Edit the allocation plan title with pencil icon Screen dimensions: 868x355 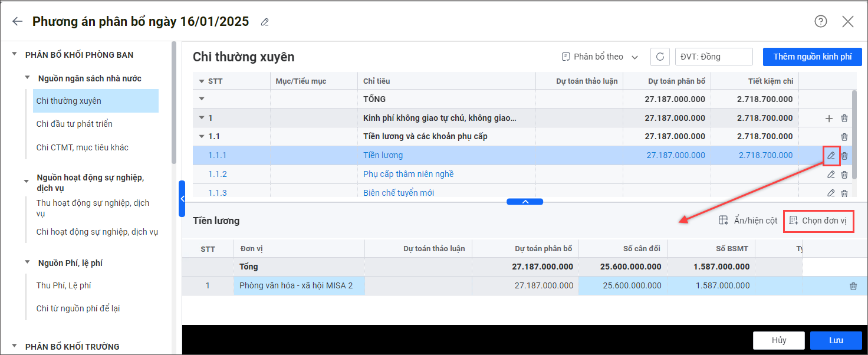coord(265,22)
